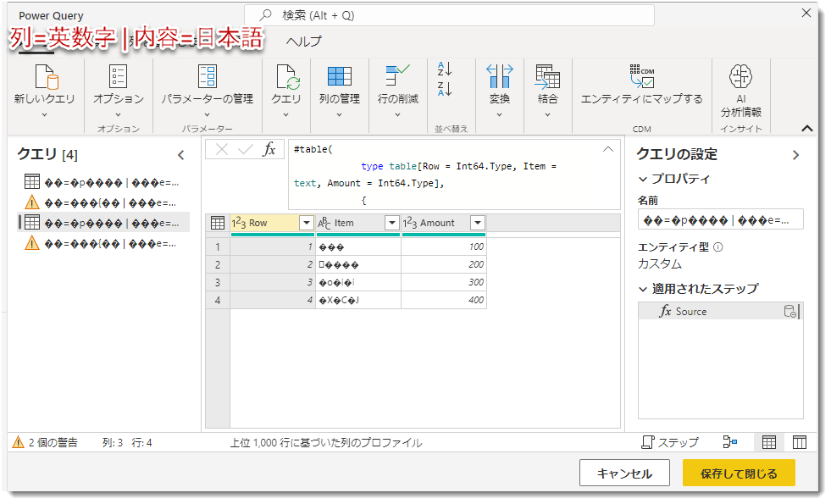Image resolution: width=831 pixels, height=504 pixels.
Task: Select the fourth query with warning icon
Action: point(104,243)
